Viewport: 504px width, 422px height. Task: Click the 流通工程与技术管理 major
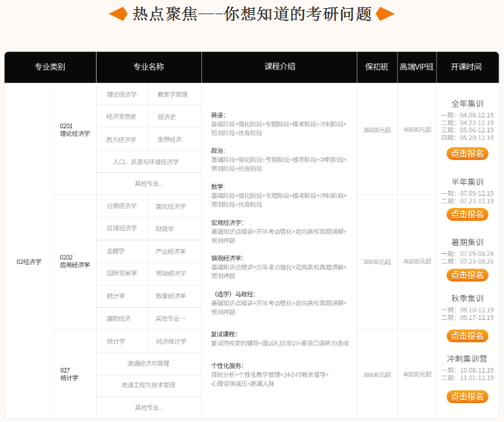pyautogui.click(x=149, y=385)
